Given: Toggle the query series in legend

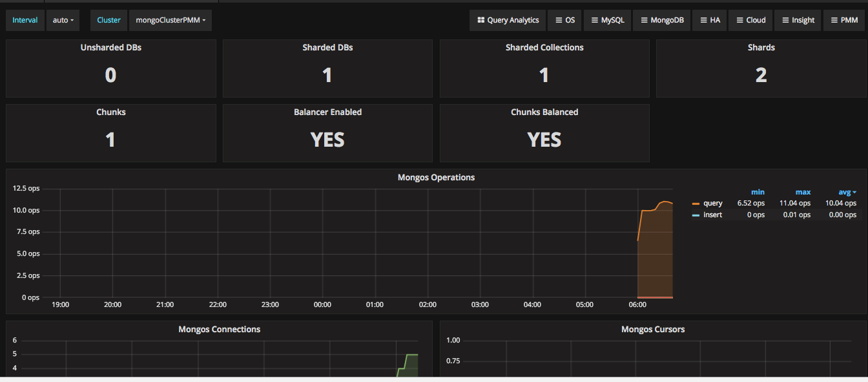Looking at the screenshot, I should tap(713, 203).
